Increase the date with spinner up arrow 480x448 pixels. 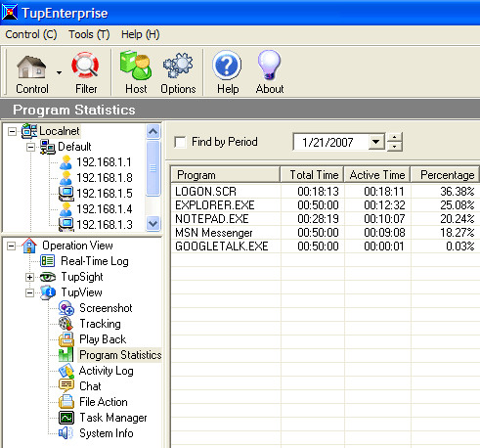(x=395, y=137)
